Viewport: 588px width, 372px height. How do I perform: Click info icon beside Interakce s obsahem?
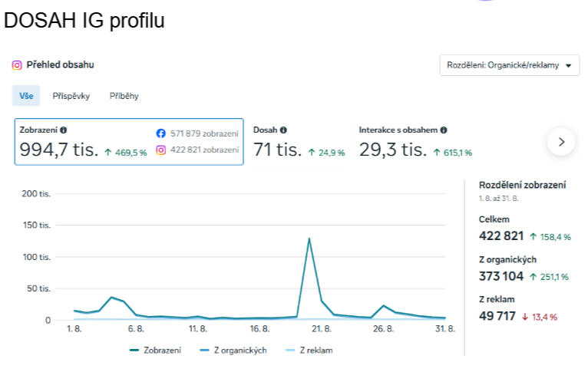coord(444,130)
